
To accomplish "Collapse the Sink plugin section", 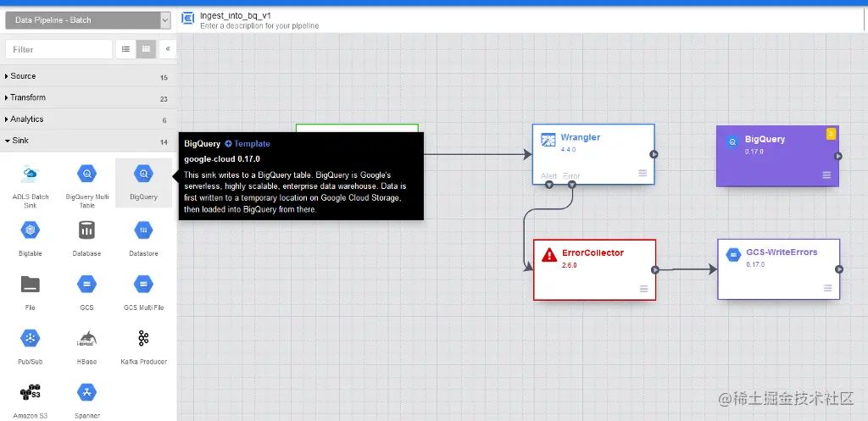I will [x=88, y=141].
